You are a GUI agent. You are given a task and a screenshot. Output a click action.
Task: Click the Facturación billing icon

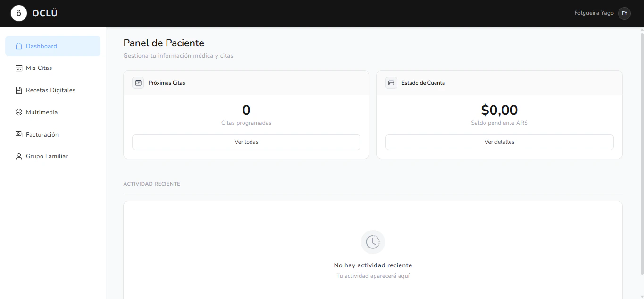[19, 135]
